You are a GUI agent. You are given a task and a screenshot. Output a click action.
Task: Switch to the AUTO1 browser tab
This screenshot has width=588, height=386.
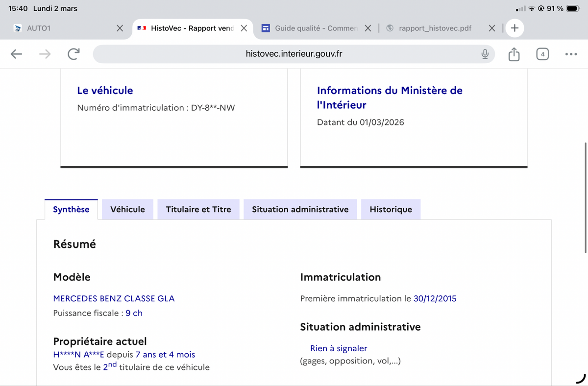[67, 28]
